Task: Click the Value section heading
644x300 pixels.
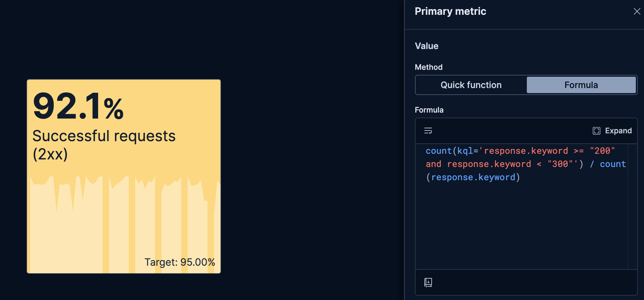Action: point(426,46)
